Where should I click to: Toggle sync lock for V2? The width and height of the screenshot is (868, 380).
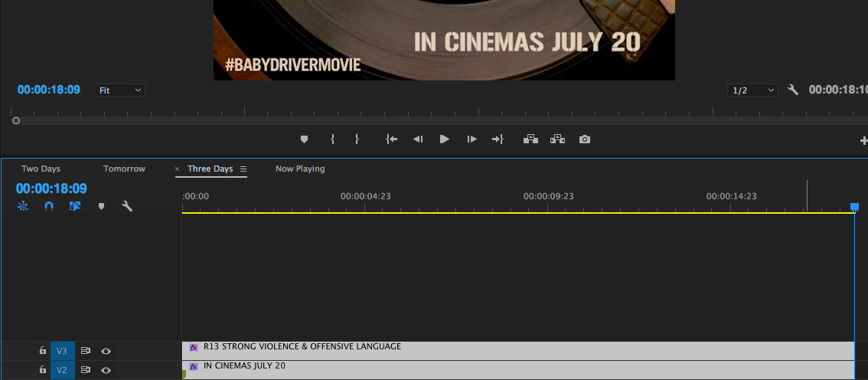click(85, 371)
